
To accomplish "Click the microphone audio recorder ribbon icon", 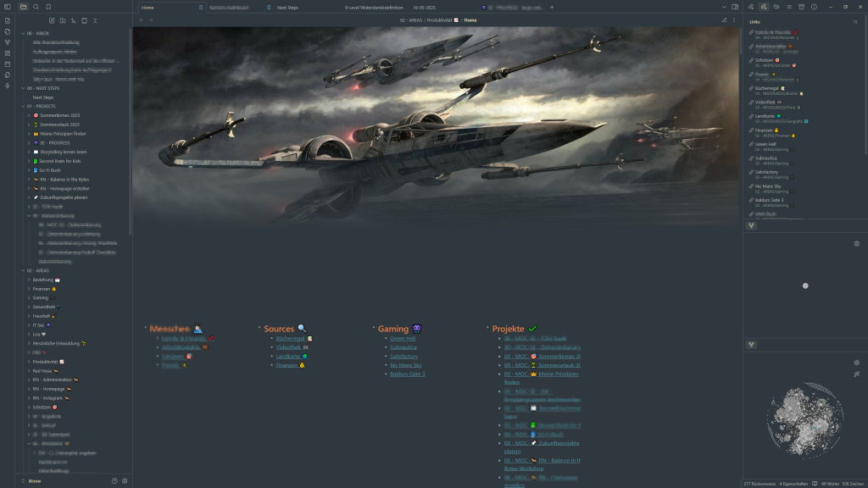I will click(x=8, y=86).
